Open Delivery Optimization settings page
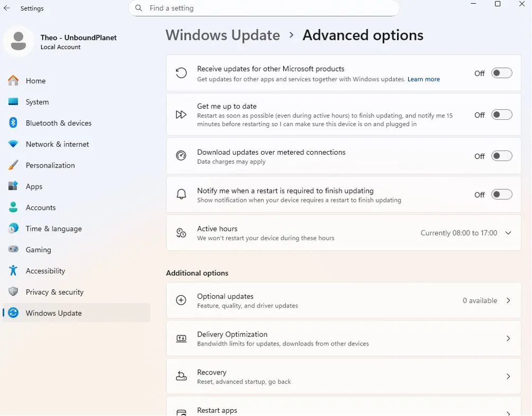 pyautogui.click(x=343, y=339)
